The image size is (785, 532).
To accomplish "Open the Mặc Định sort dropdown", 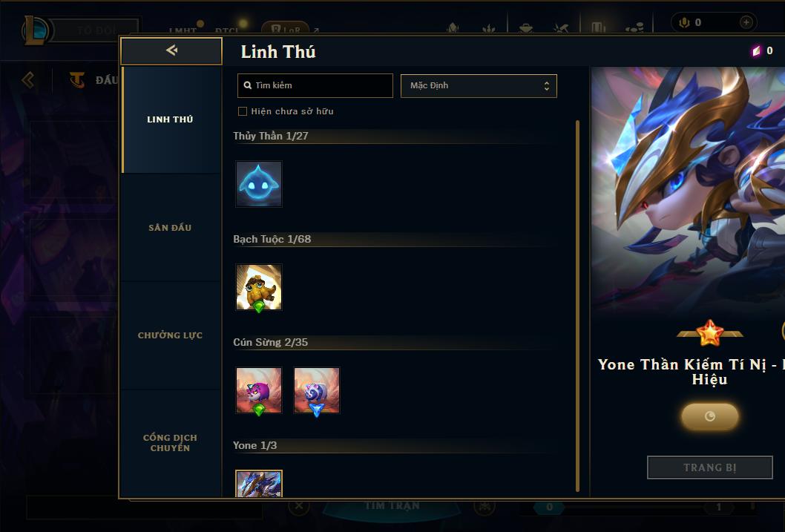I will coord(479,85).
